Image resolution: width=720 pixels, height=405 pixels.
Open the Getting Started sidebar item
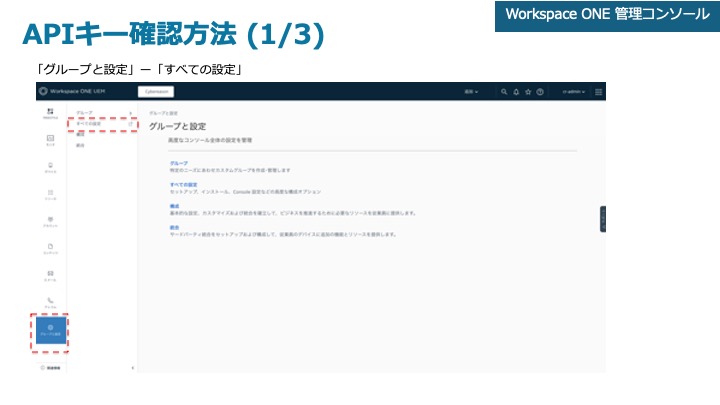pyautogui.click(x=51, y=113)
